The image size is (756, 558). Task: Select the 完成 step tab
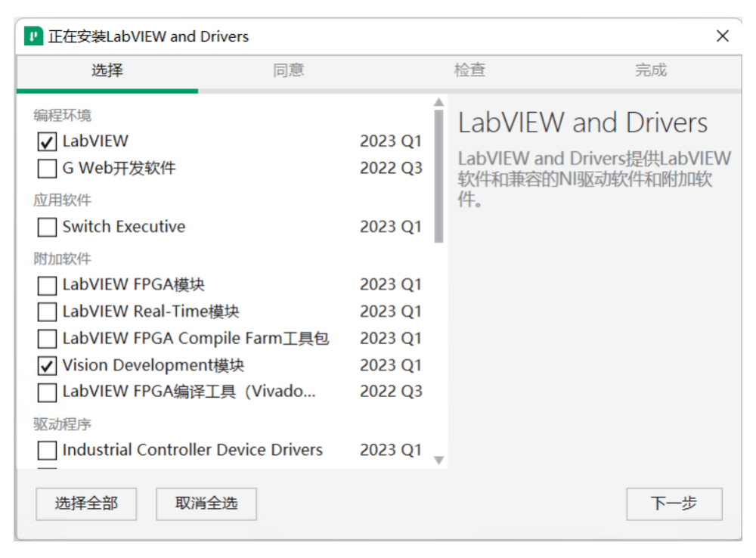651,70
